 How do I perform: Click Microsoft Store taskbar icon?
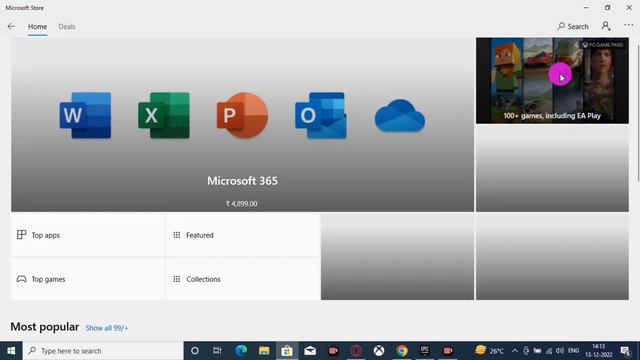[287, 351]
